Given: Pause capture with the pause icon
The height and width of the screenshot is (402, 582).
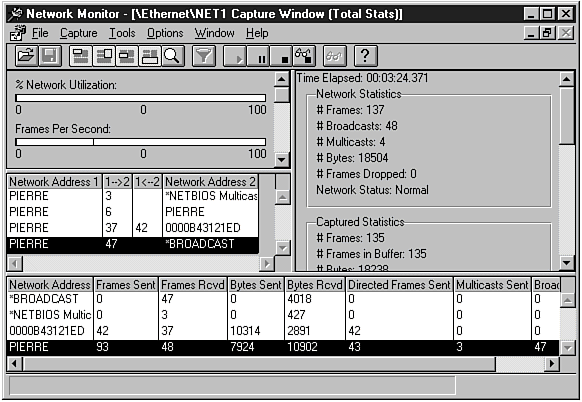Looking at the screenshot, I should pyautogui.click(x=258, y=56).
